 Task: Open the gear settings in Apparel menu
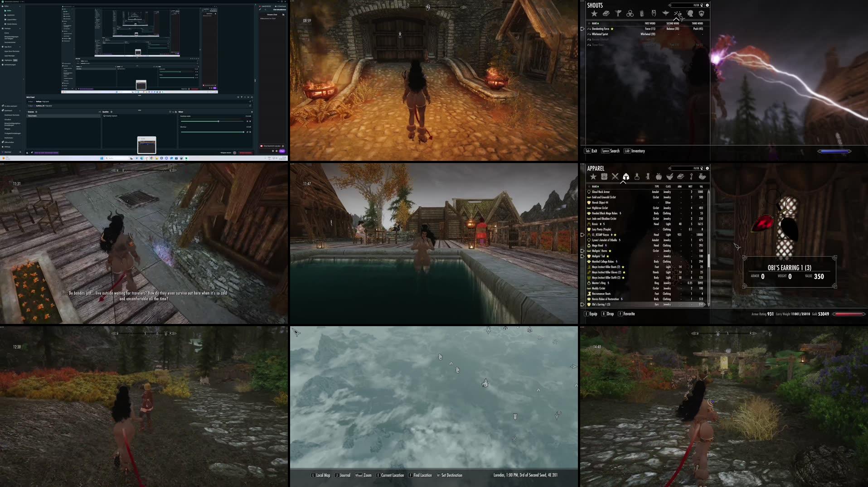click(707, 168)
